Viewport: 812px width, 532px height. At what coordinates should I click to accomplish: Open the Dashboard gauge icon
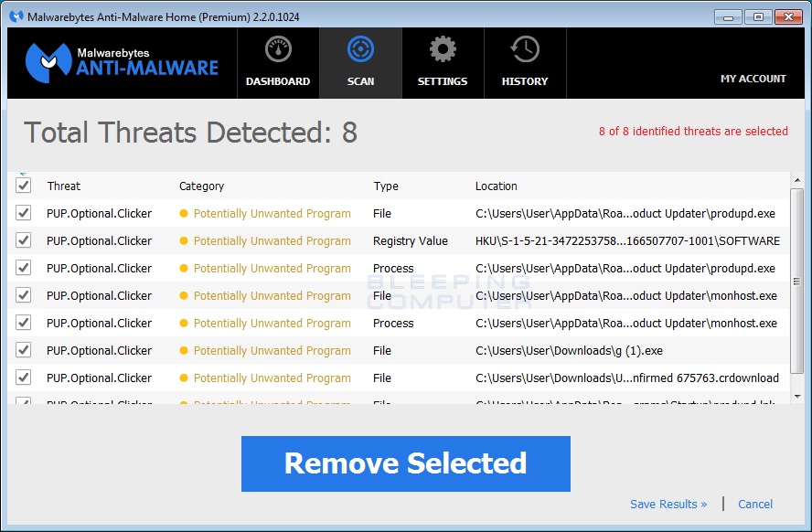click(277, 48)
